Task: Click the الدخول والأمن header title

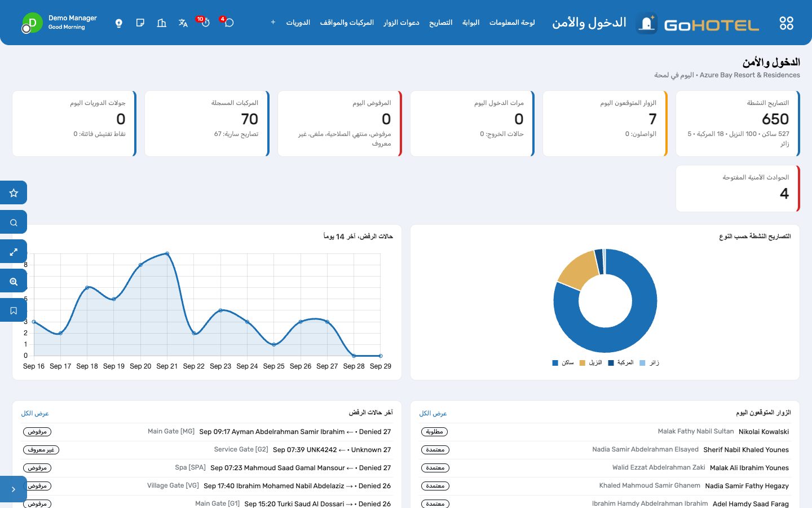Action: (589, 23)
